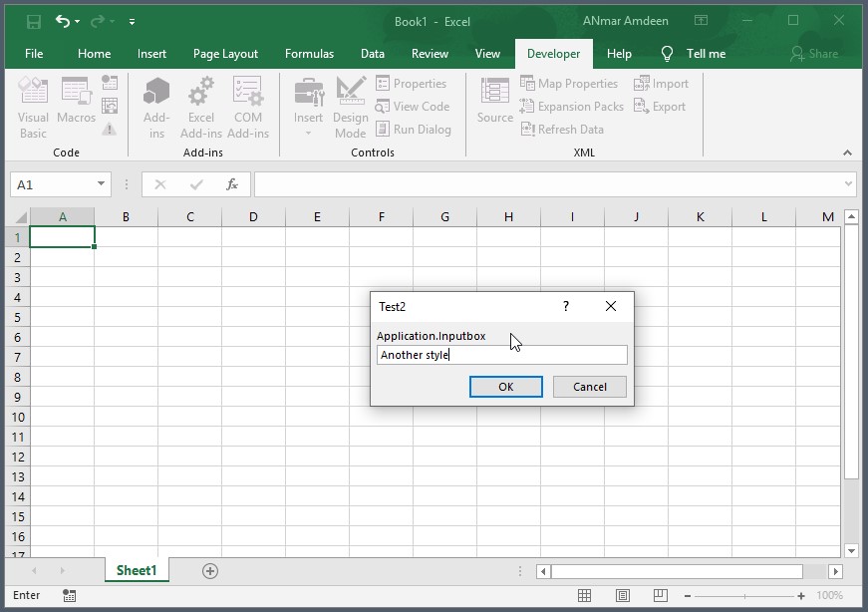868x612 pixels.
Task: Click the XML Source icon
Action: (494, 100)
